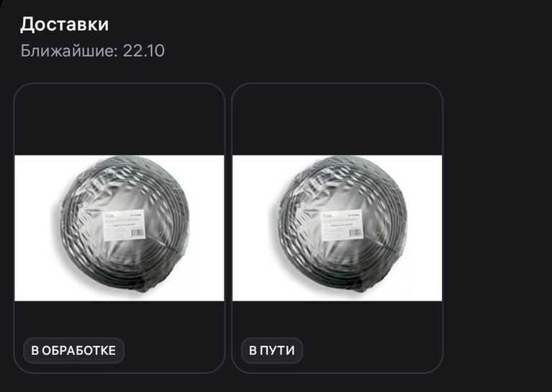Click the Ближайшие: 22.10 subtitle
The height and width of the screenshot is (392, 552).
point(92,51)
